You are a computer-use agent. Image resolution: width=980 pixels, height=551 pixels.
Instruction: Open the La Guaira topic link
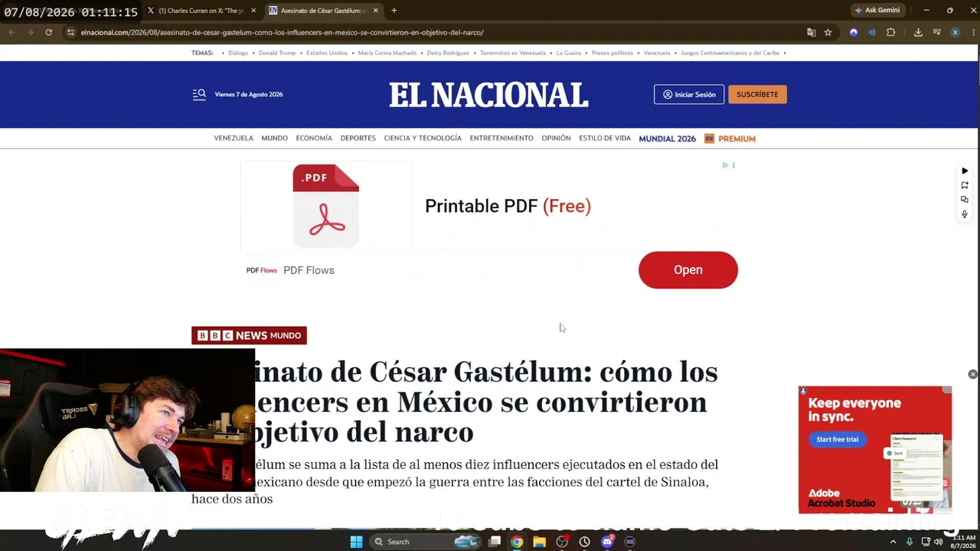569,53
